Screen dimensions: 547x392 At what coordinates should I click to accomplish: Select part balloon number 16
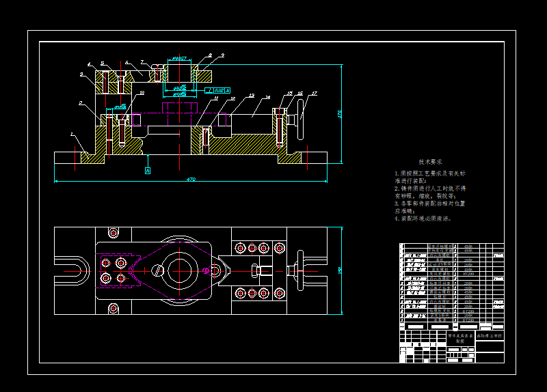click(x=300, y=94)
